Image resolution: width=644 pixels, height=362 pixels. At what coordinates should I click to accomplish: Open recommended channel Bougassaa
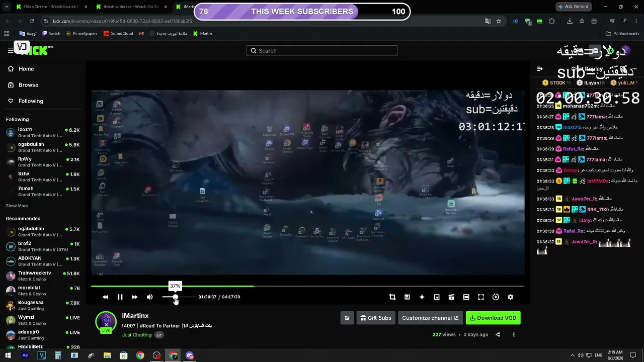pyautogui.click(x=43, y=306)
